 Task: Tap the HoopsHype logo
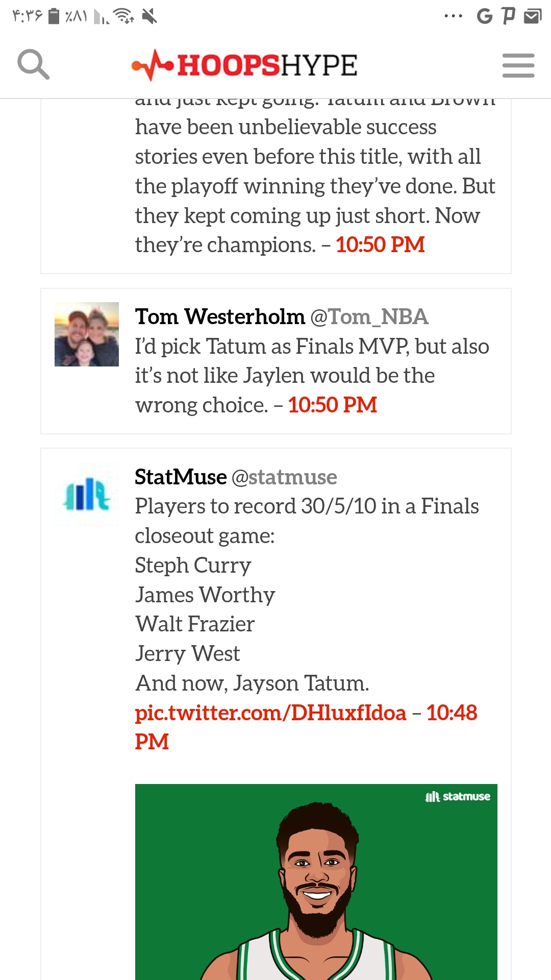click(x=244, y=65)
